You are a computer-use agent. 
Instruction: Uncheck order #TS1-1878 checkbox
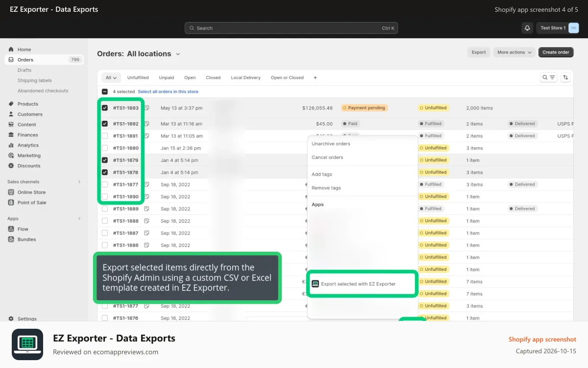105,172
